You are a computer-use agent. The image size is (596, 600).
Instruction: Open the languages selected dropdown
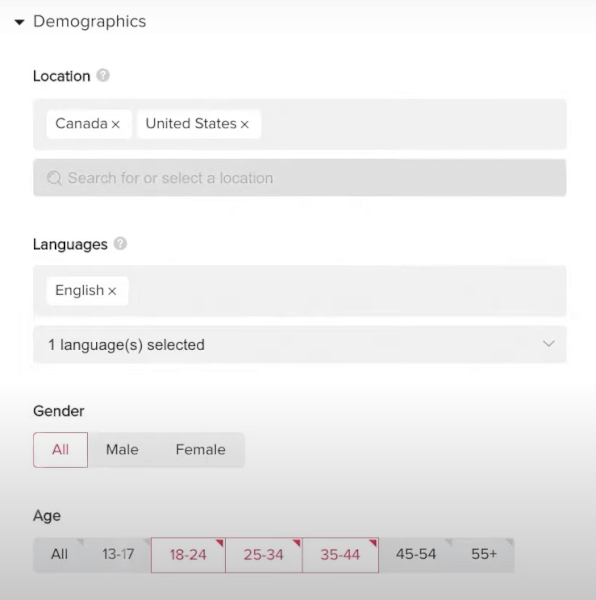pos(300,344)
